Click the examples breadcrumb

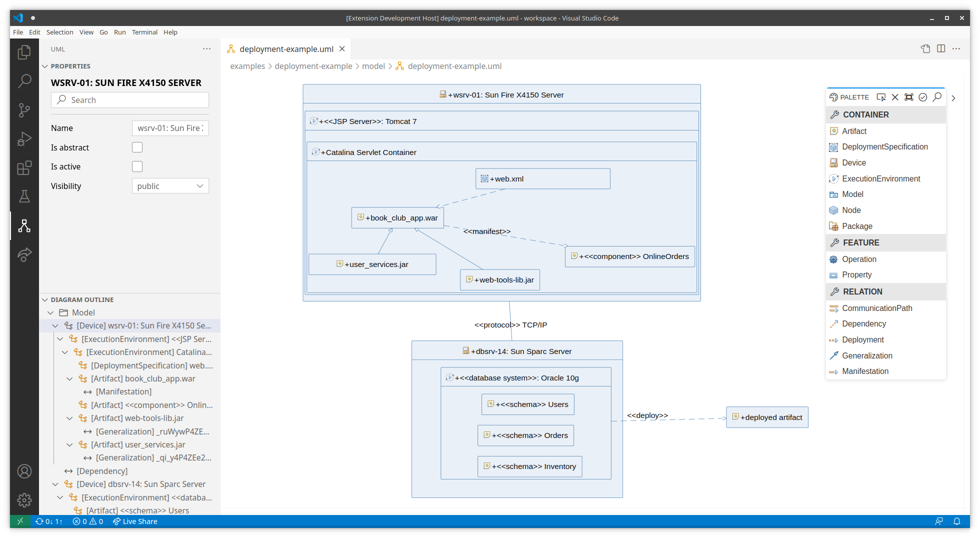(x=247, y=66)
